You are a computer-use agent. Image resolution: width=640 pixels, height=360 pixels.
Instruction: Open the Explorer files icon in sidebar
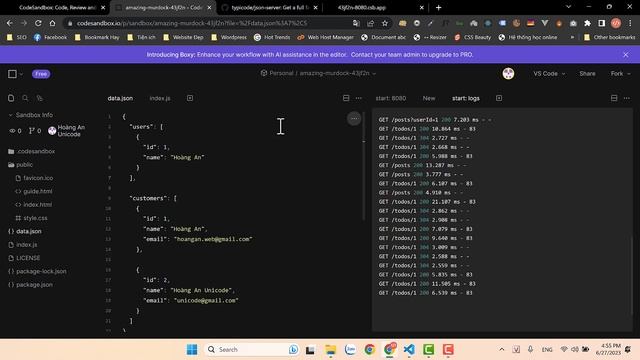(x=11, y=98)
